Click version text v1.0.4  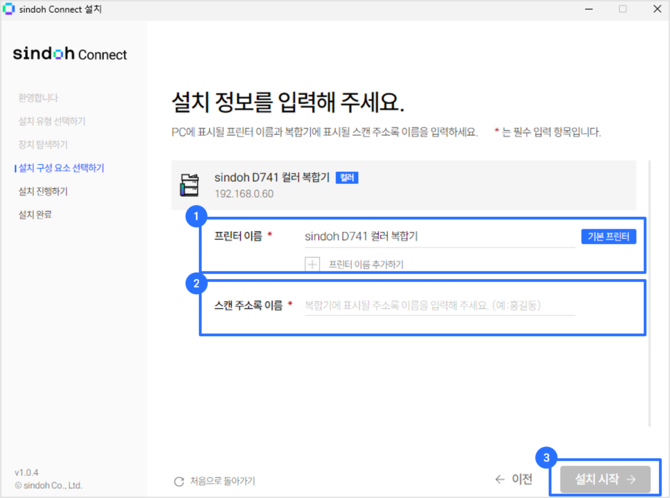tap(26, 473)
